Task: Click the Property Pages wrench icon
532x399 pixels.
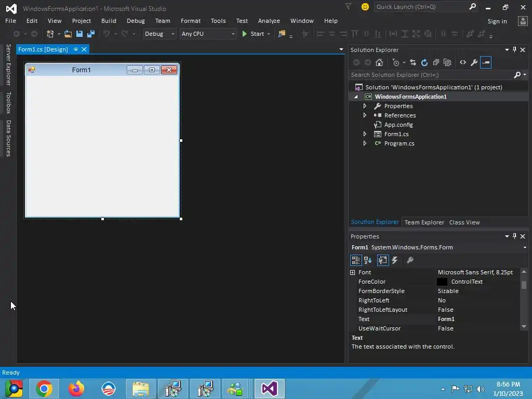Action: (410, 260)
